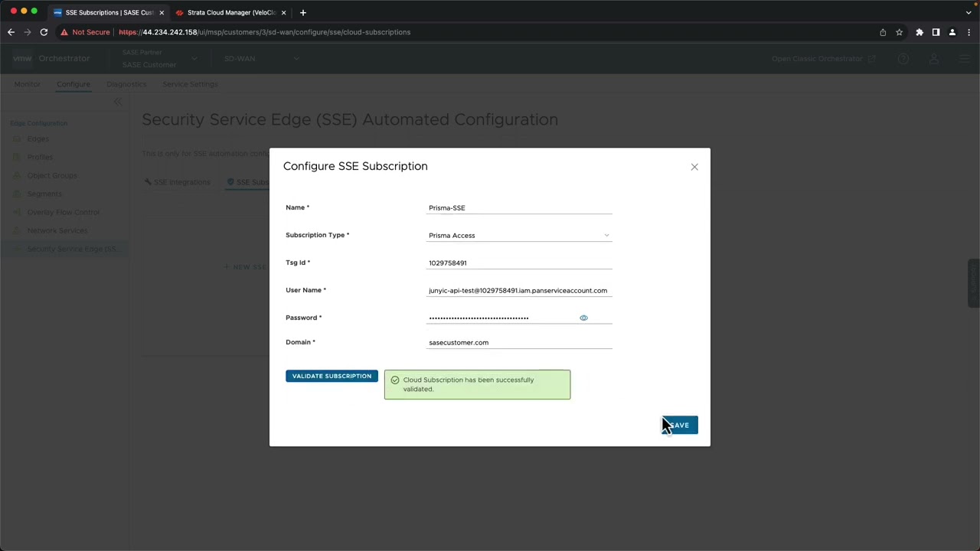Click the VALIDATE SUBSCRIPTION button

point(332,376)
